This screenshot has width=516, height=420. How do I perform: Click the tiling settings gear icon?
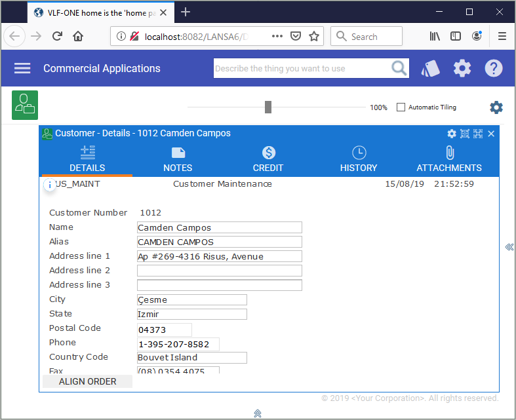496,107
